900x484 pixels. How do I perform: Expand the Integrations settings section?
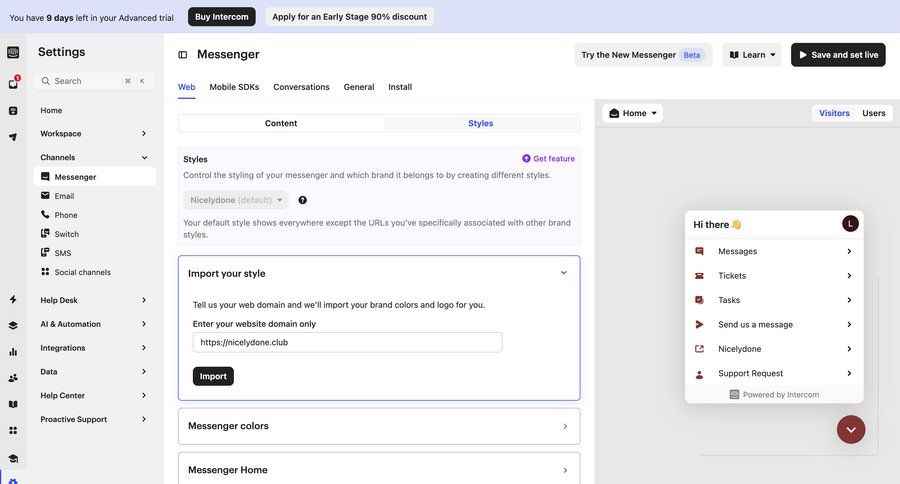click(94, 348)
